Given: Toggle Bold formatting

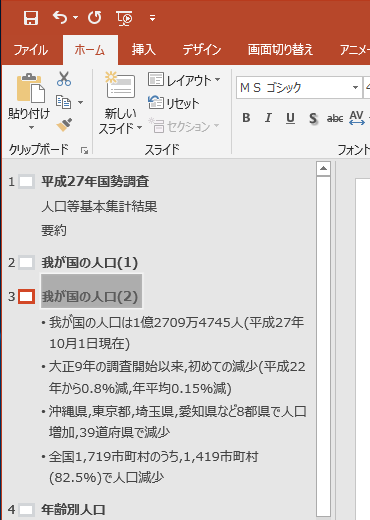Looking at the screenshot, I should coord(246,118).
